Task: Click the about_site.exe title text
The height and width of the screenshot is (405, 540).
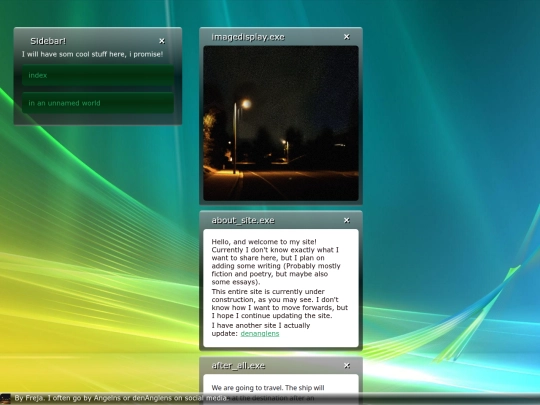Action: click(x=243, y=220)
